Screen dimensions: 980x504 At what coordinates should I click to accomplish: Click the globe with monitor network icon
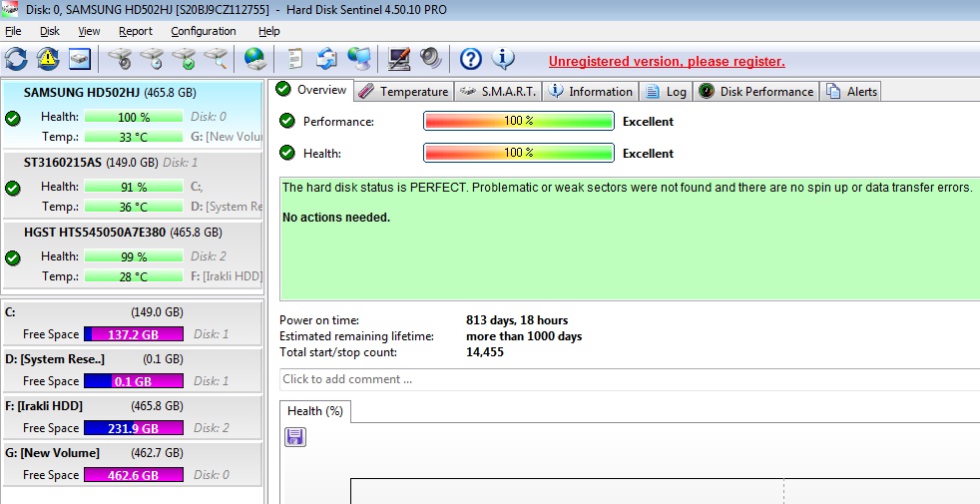coord(359,59)
